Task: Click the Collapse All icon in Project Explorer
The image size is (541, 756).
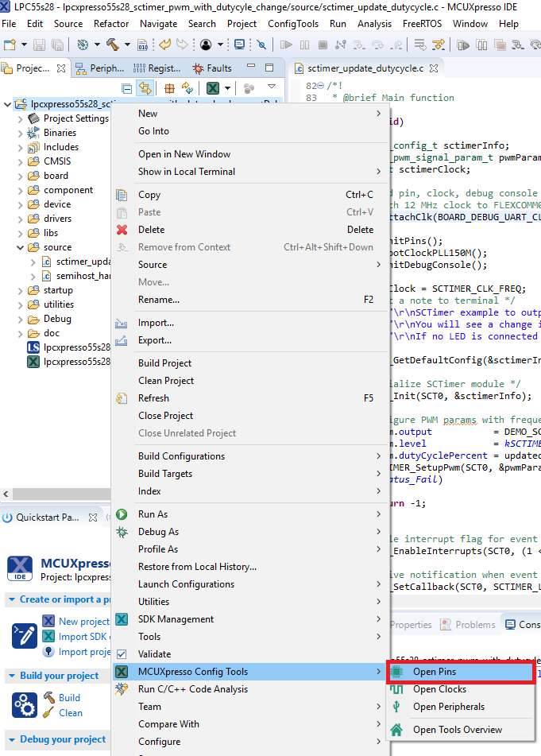Action: 127,88
